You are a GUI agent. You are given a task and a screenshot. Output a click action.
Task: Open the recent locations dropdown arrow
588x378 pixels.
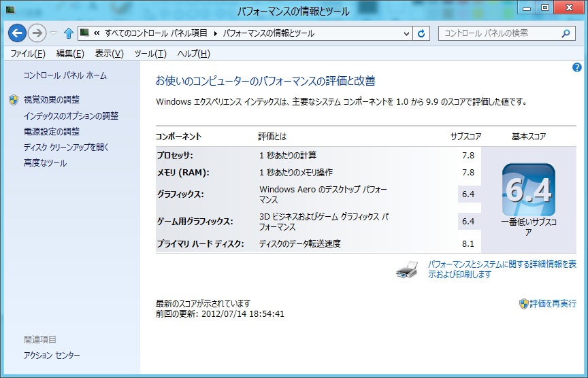click(x=54, y=33)
